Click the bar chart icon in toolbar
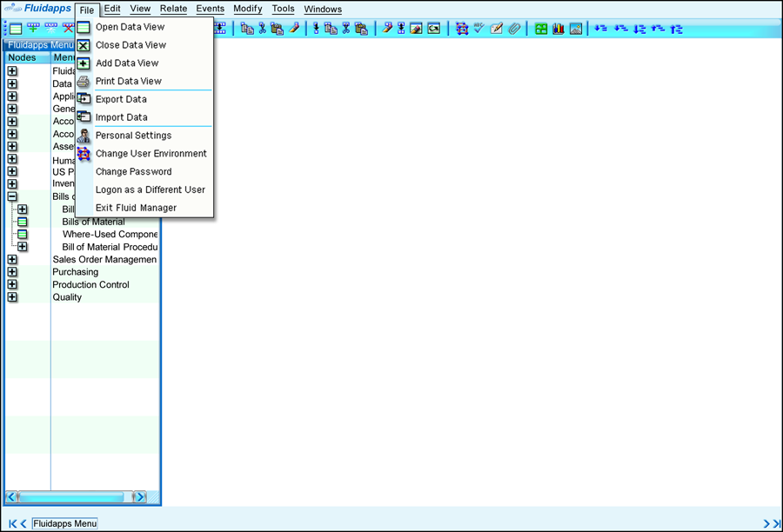 pos(559,29)
